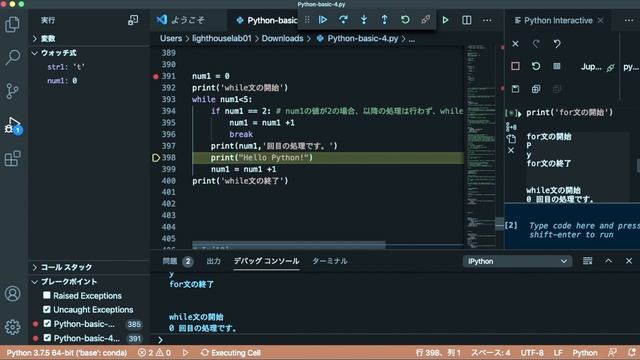
Task: Maximize the bottom panel with the chevron
Action: [x=608, y=261]
